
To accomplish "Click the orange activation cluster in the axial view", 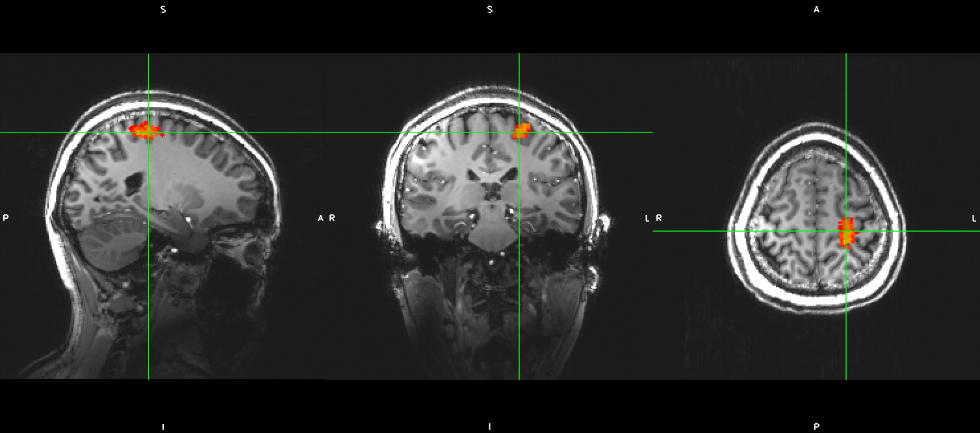I will [846, 232].
